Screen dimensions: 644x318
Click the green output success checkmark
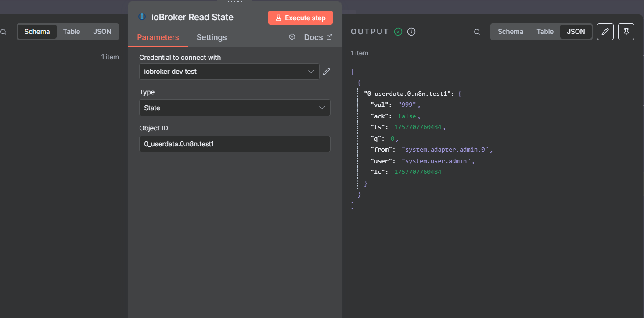tap(398, 32)
